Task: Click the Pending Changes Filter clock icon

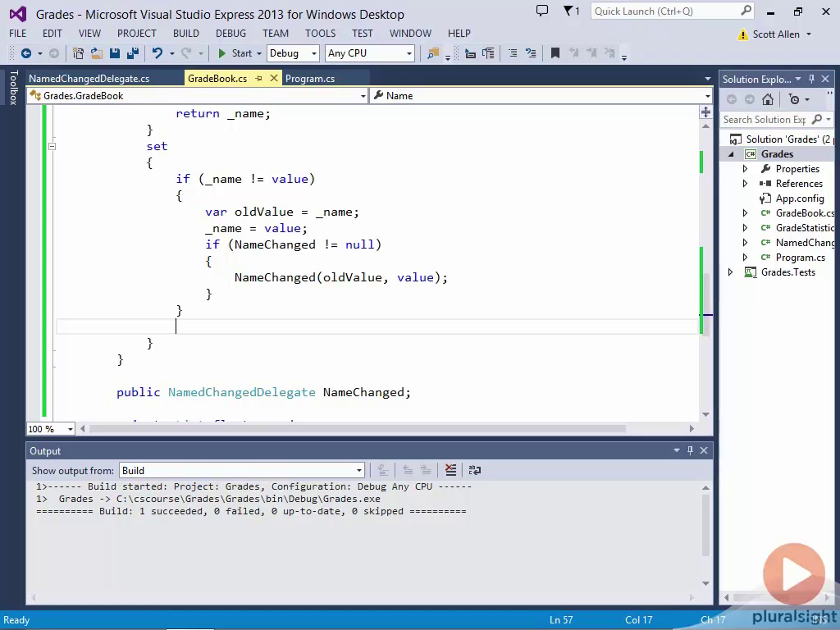Action: point(794,99)
